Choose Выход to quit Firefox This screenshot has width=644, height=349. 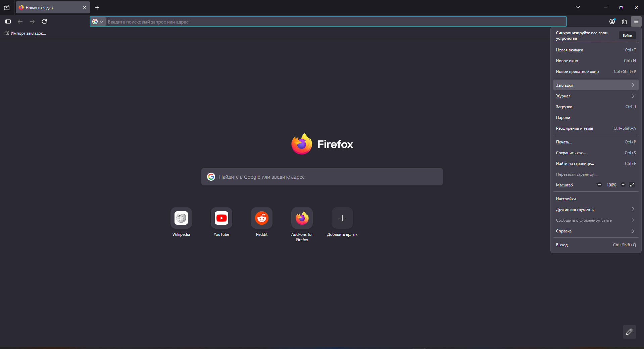point(596,245)
